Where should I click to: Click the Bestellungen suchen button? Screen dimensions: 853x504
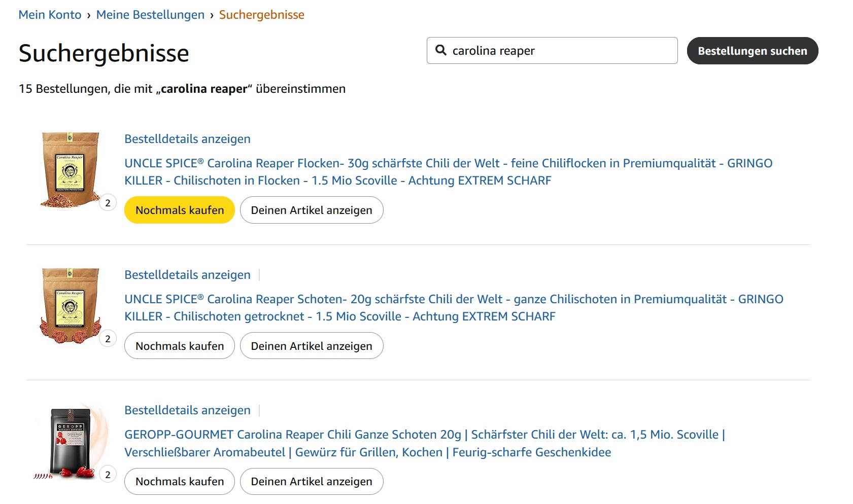coord(752,51)
